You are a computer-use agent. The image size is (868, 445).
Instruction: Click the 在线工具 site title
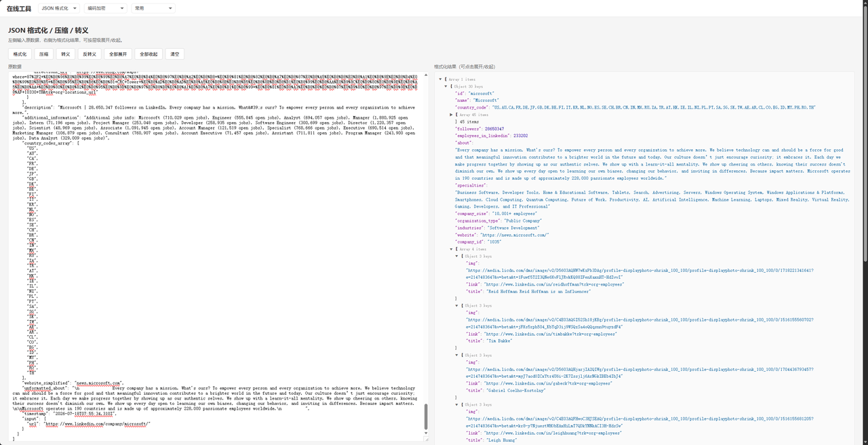pos(19,9)
